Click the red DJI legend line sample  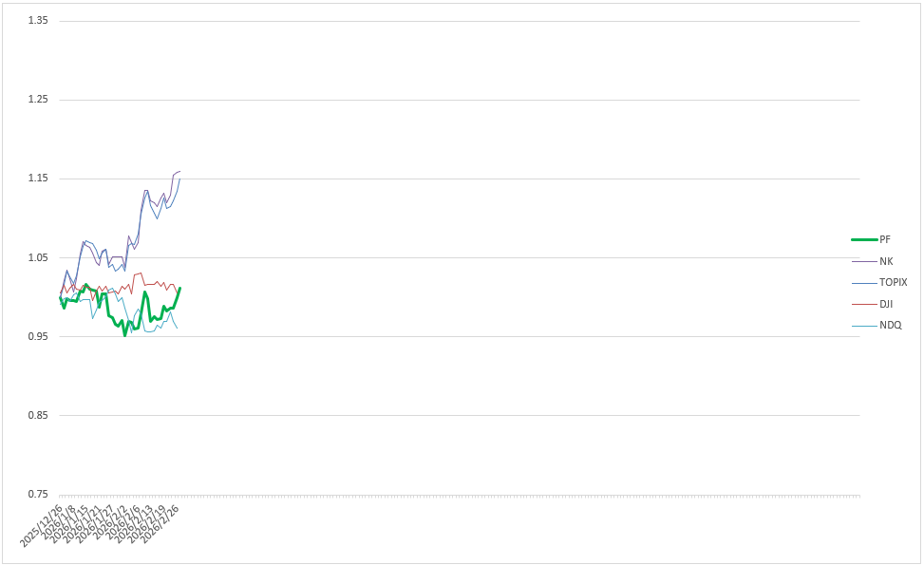pyautogui.click(x=863, y=304)
